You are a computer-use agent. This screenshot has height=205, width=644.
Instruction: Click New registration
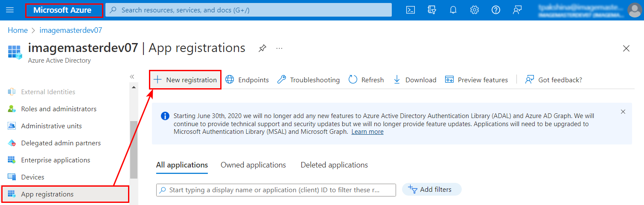point(185,80)
